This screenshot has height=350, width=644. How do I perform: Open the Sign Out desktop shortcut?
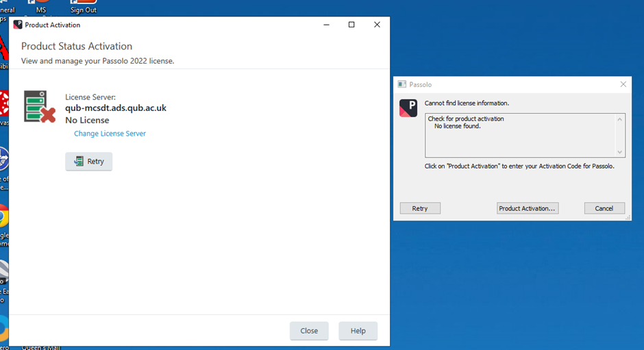pyautogui.click(x=83, y=5)
